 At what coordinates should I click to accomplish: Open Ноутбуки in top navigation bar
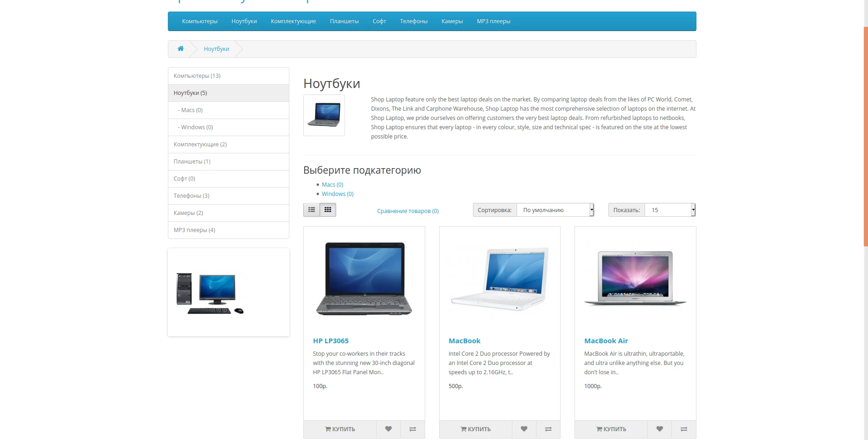[244, 21]
